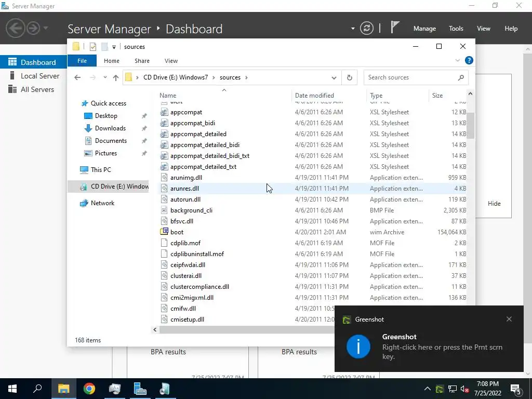
Task: Click Explorer refresh button in address bar
Action: (350, 77)
